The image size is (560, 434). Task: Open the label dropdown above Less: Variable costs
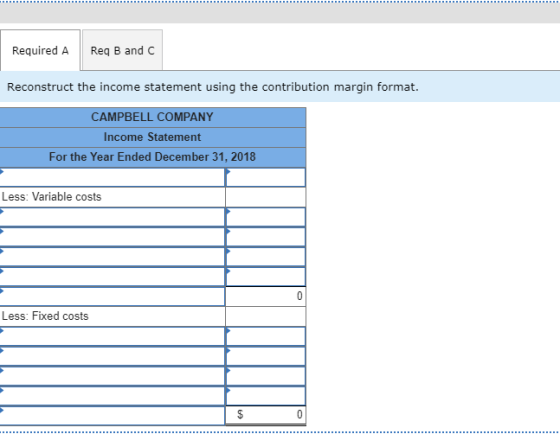point(112,177)
